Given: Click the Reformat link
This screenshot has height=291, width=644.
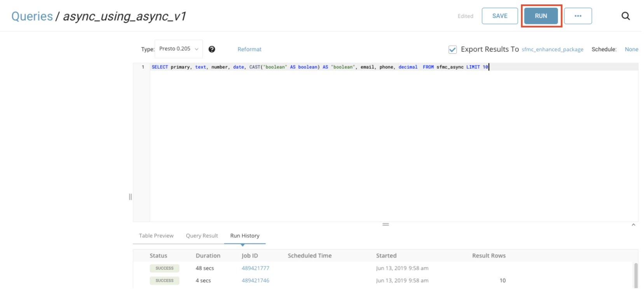Looking at the screenshot, I should click(250, 49).
